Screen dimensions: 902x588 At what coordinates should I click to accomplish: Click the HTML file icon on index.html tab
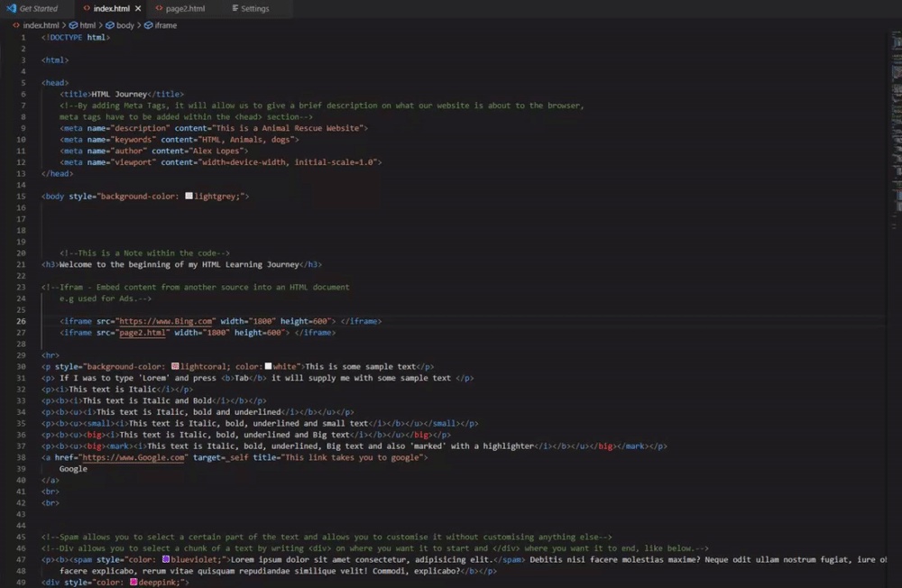pyautogui.click(x=87, y=9)
